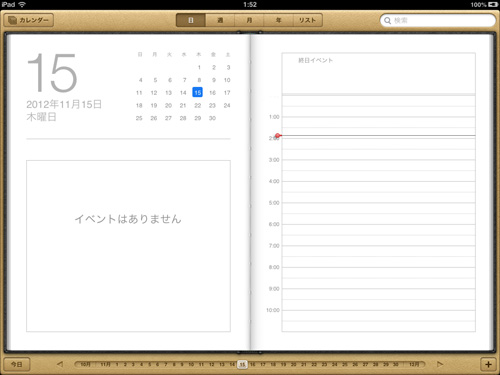Select day 16 in mini calendar

(x=212, y=93)
